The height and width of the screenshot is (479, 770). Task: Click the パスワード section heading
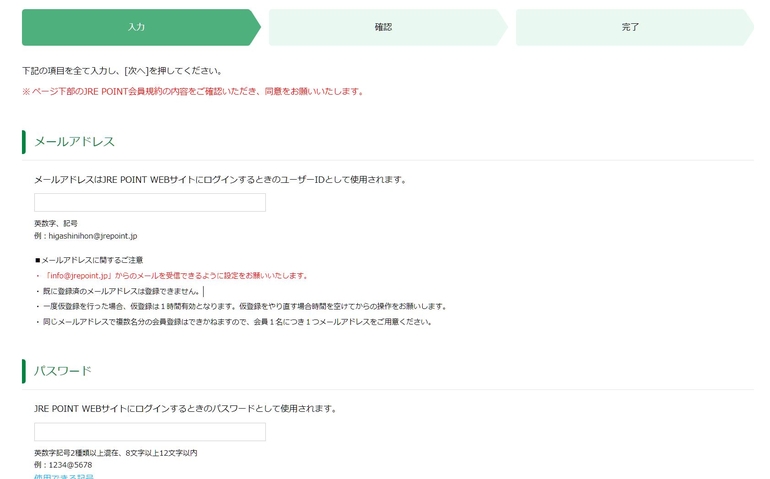pos(63,371)
